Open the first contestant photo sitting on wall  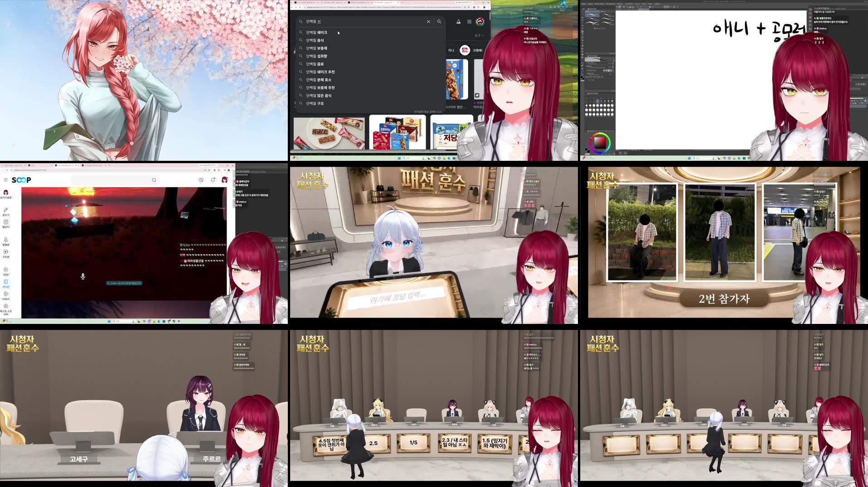[642, 233]
